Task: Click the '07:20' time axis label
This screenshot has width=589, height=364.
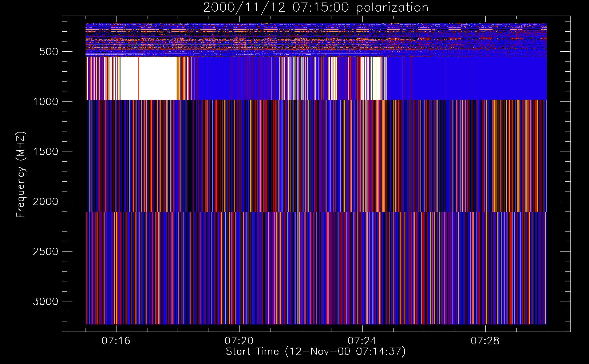Action: tap(239, 341)
